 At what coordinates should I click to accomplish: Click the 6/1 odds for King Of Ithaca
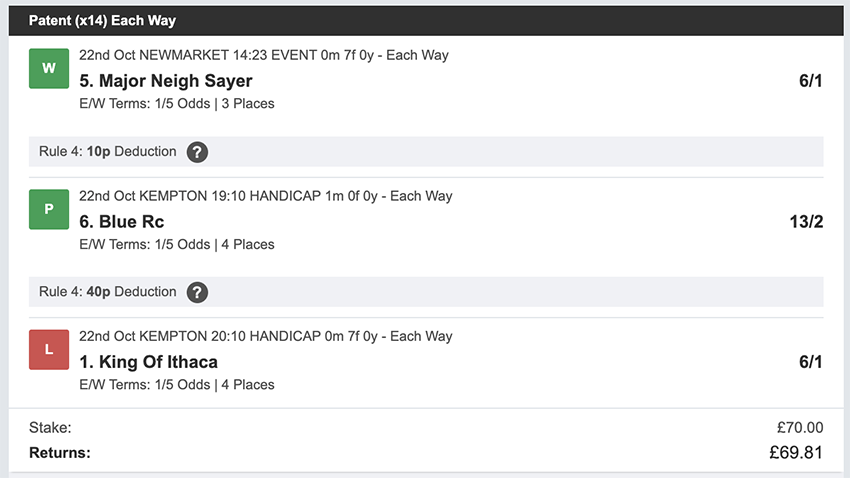pyautogui.click(x=810, y=362)
